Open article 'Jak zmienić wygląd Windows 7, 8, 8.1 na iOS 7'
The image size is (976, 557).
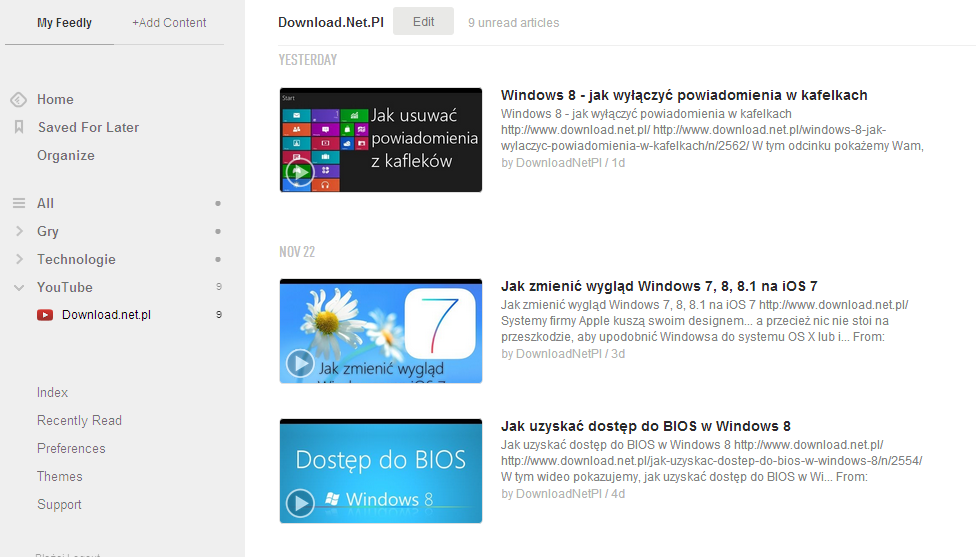point(659,286)
